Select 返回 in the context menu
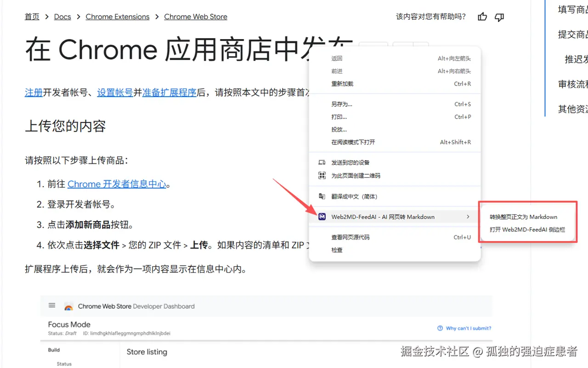 [395, 58]
